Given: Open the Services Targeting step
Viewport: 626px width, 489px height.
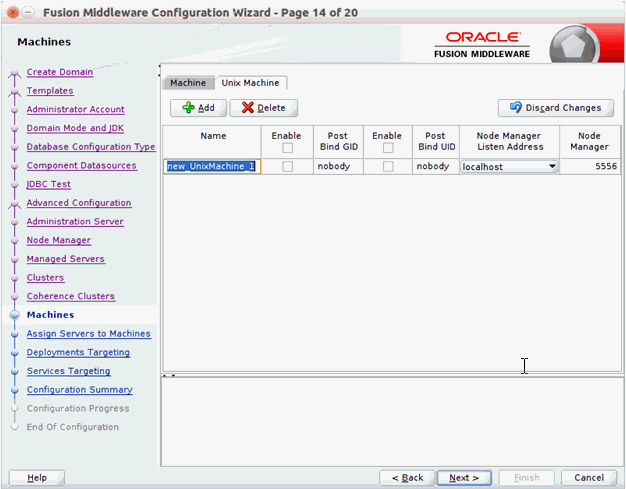Looking at the screenshot, I should pos(68,371).
